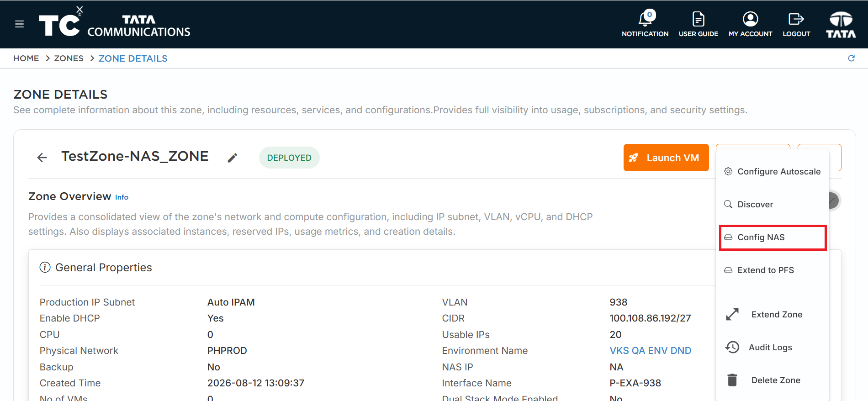Image resolution: width=868 pixels, height=401 pixels.
Task: Go back using the arrow beside TestZone-NAS_ZONE
Action: [42, 158]
